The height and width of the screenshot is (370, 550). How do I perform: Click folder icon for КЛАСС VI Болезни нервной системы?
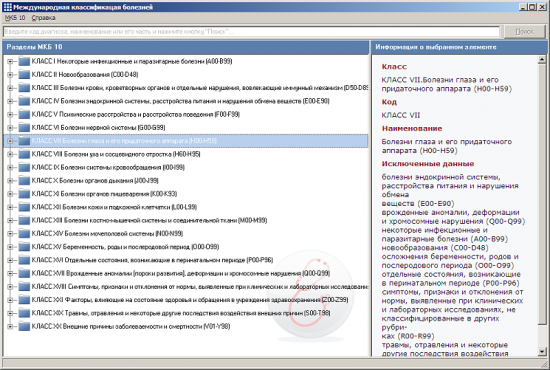24,128
